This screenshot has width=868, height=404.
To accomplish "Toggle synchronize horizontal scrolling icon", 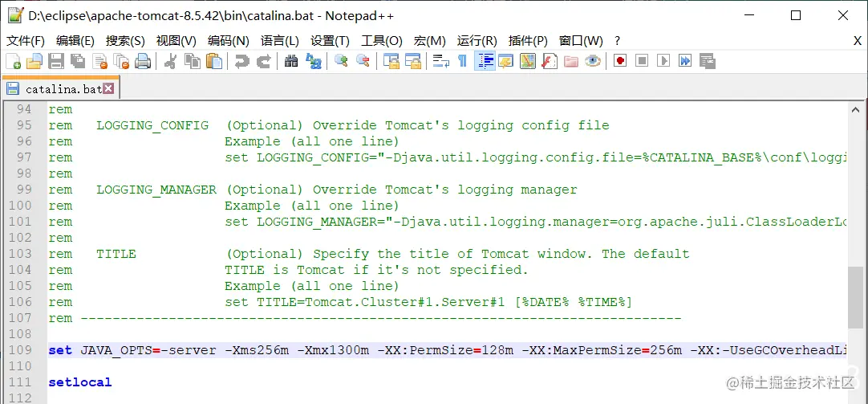I will coord(413,61).
